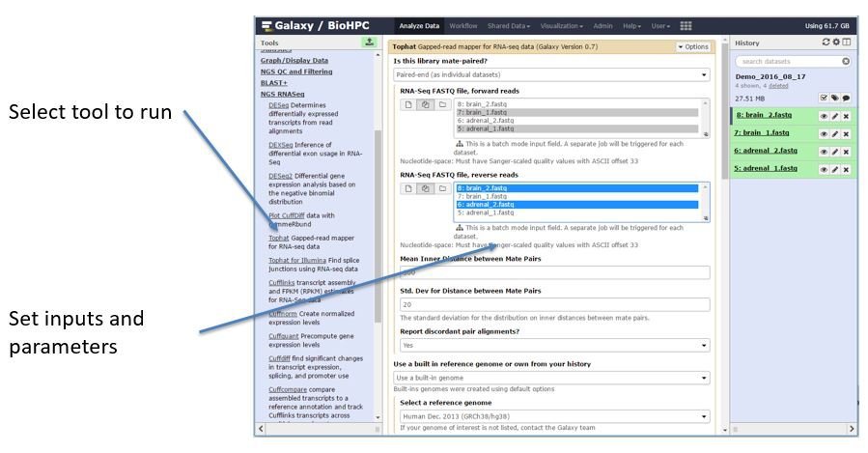Viewport: 868px width, 453px height.
Task: Edit history annotation comment icon
Action: click(846, 98)
